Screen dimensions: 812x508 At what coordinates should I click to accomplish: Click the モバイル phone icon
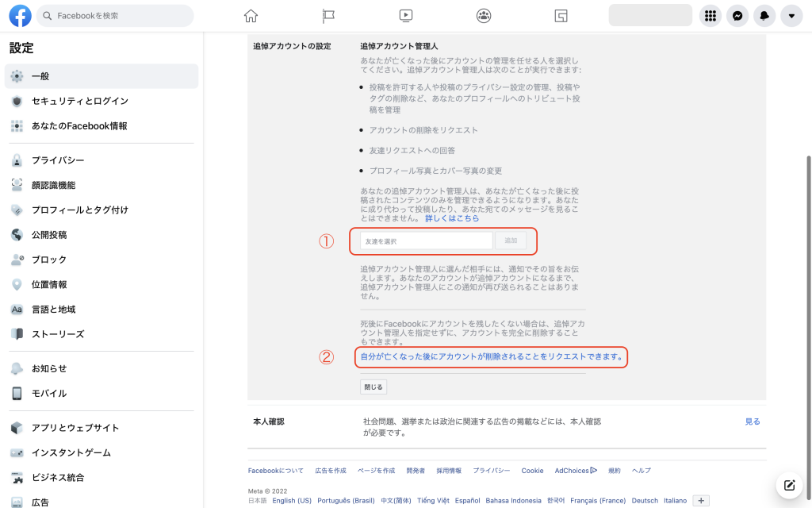pos(17,394)
